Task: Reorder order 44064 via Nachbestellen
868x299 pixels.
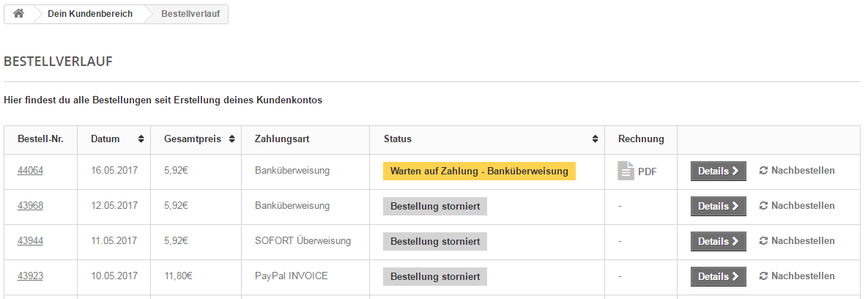Action: tap(797, 171)
